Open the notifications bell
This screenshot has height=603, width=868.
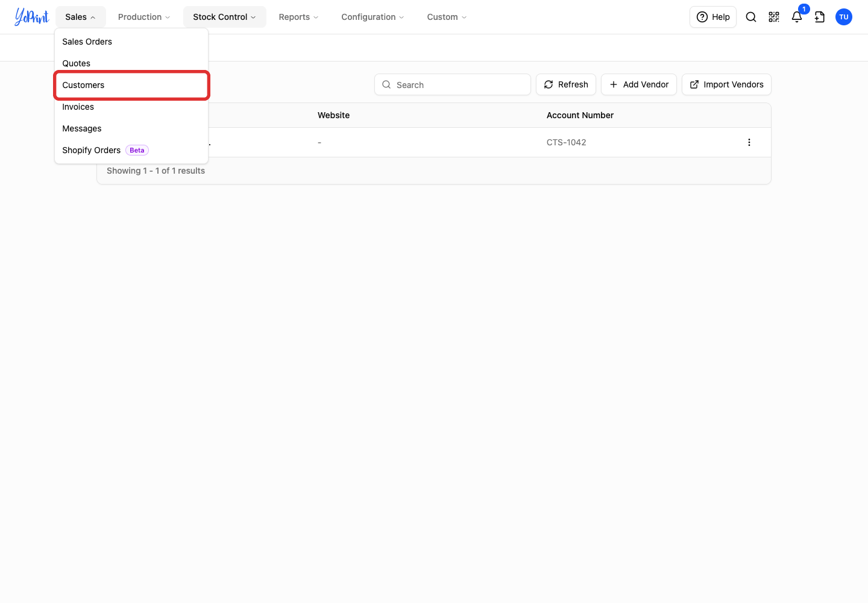[x=797, y=17]
